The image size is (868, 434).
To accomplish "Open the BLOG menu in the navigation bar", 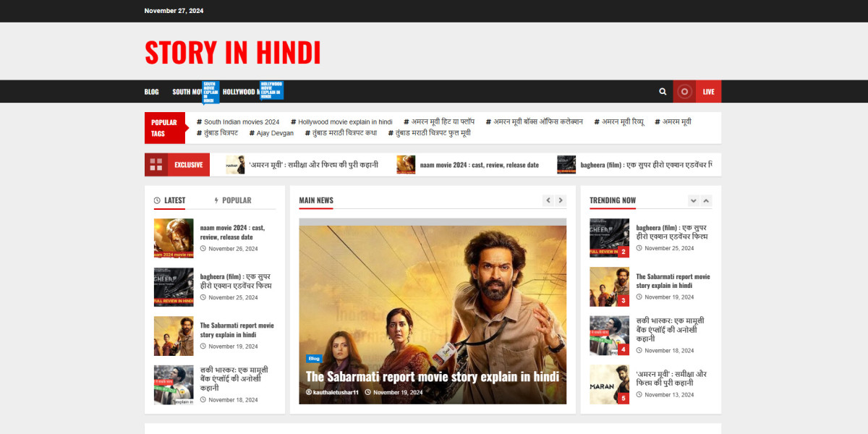I will click(x=151, y=91).
